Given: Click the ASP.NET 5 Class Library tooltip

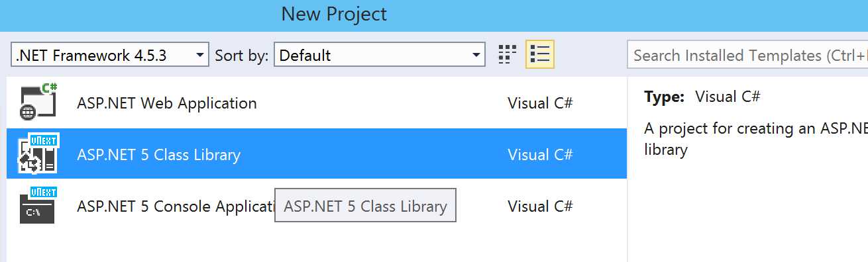Looking at the screenshot, I should coord(365,206).
